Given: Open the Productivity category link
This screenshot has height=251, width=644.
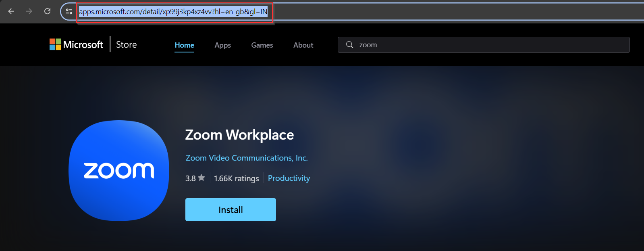Looking at the screenshot, I should point(289,178).
